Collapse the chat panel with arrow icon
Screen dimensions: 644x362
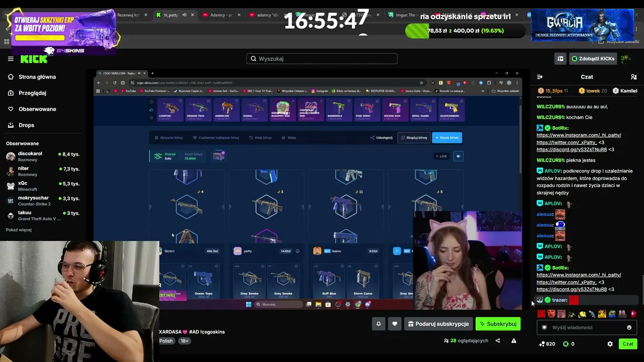pos(540,77)
